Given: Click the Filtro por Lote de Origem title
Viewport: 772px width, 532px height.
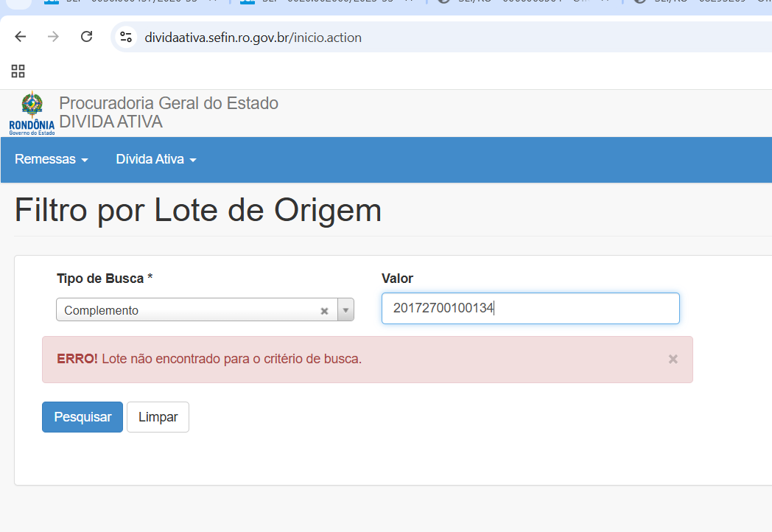Looking at the screenshot, I should tap(198, 211).
